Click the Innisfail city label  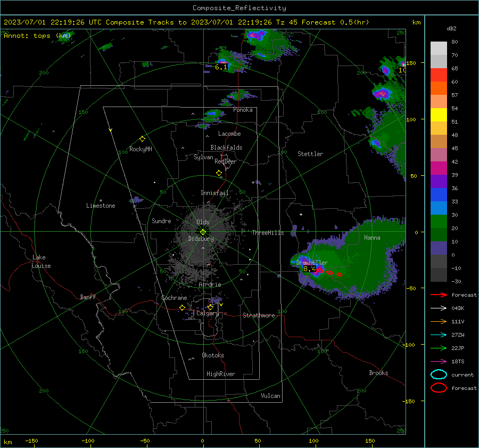[214, 193]
